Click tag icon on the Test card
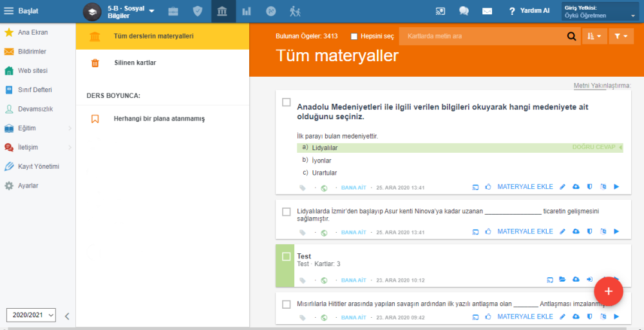This screenshot has width=644, height=330. tap(303, 280)
